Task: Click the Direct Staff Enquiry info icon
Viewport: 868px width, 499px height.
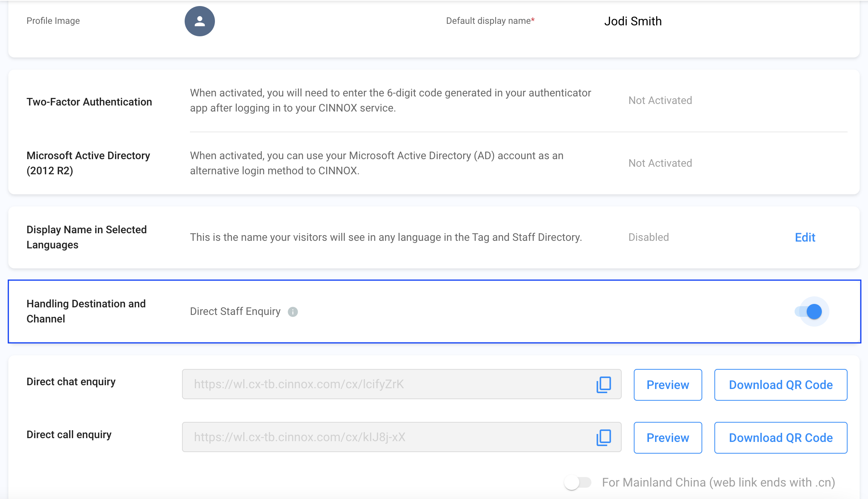Action: coord(292,312)
